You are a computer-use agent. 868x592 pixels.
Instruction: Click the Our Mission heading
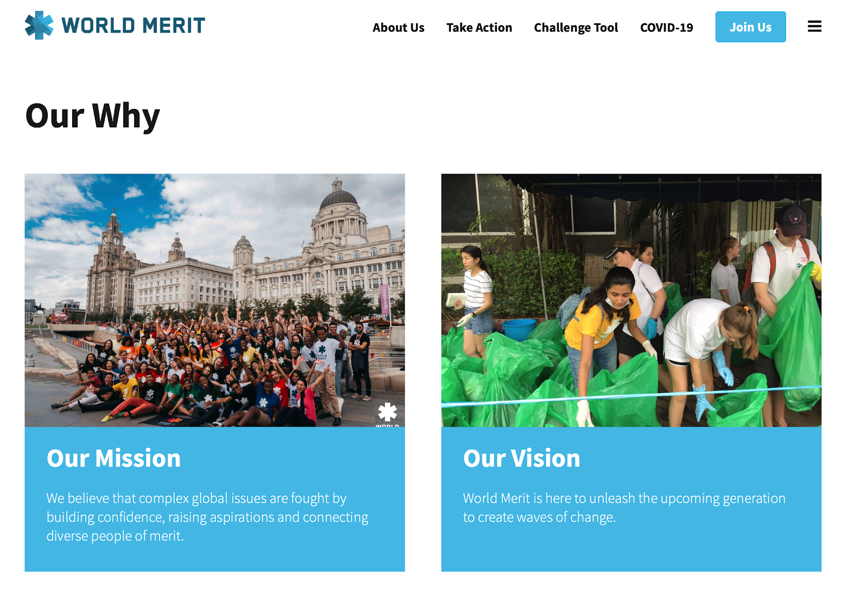(x=113, y=459)
